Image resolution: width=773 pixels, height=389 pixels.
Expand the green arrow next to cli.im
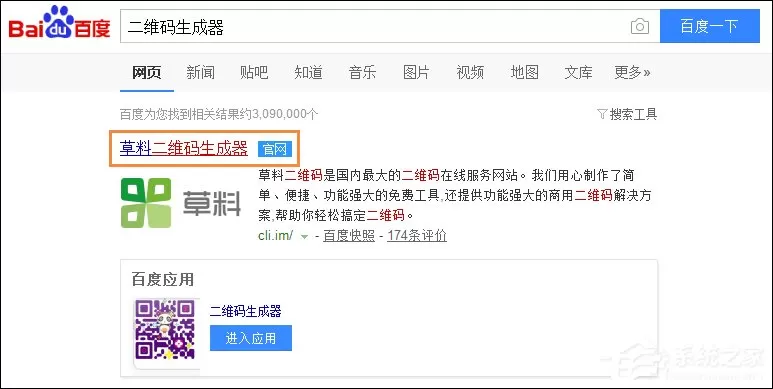pos(304,237)
